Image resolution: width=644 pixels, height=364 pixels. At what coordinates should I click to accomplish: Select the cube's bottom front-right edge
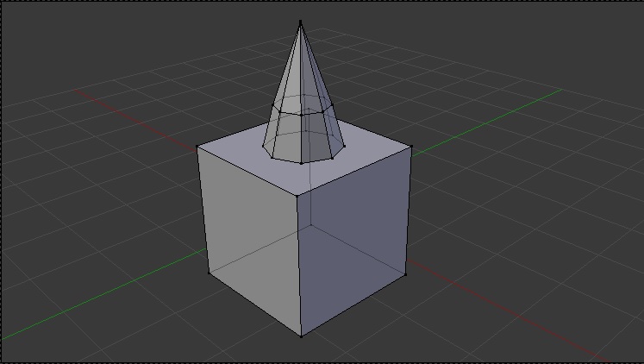[353, 305]
